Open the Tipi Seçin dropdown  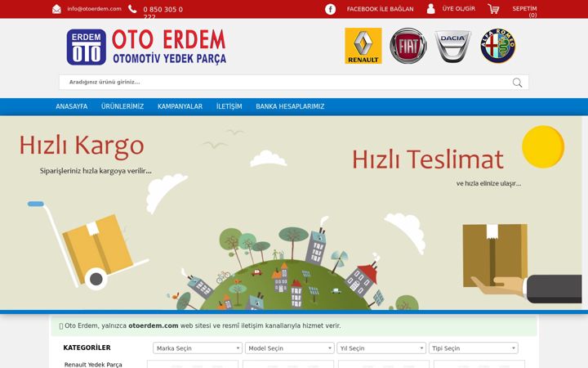point(473,348)
